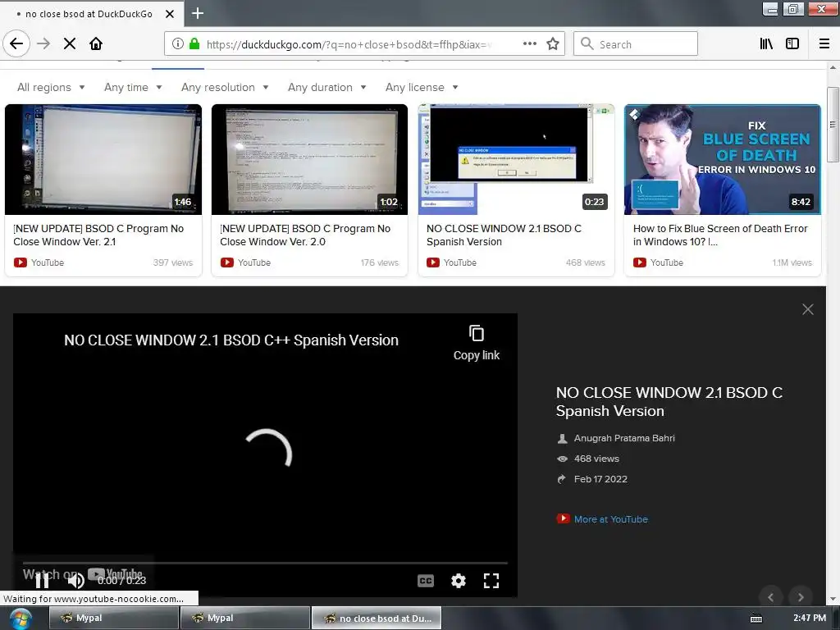Click the video progress bar

coord(265,563)
